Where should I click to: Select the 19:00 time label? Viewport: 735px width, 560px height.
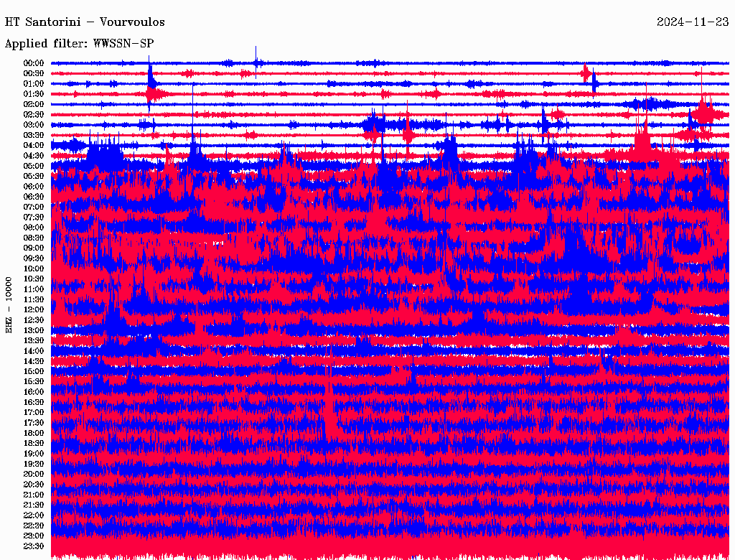tap(34, 454)
